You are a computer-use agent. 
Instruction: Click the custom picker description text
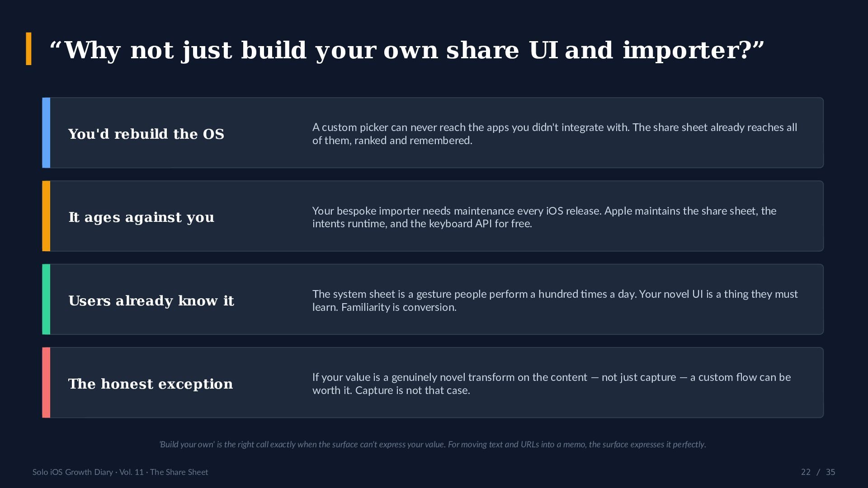click(555, 134)
